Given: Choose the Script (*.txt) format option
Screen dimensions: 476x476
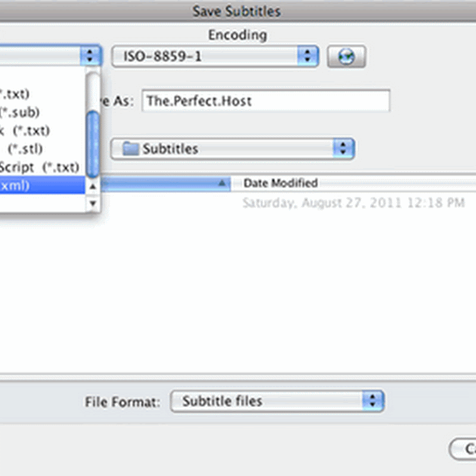Looking at the screenshot, I should (x=39, y=167).
